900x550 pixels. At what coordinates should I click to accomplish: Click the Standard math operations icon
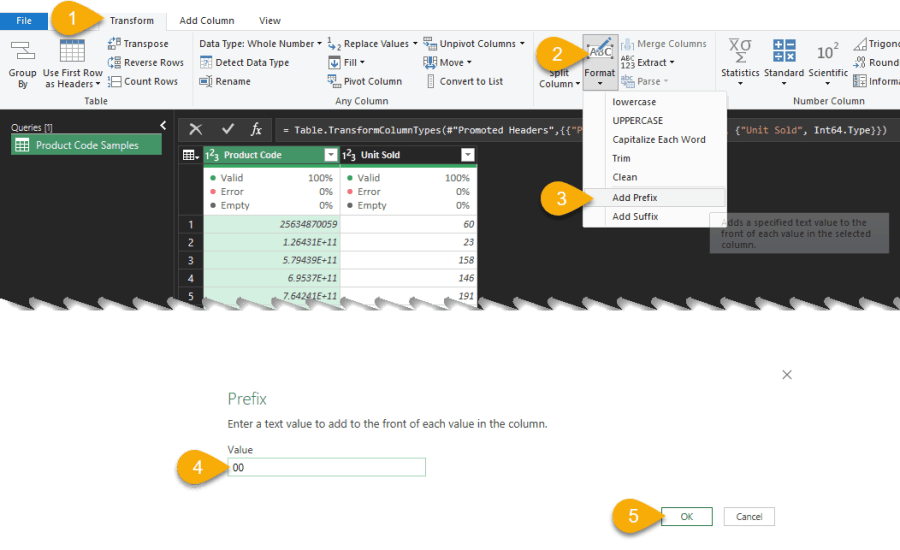784,52
